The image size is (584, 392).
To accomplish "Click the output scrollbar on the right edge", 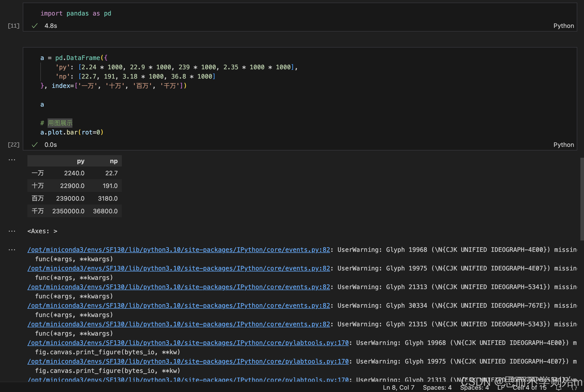I will click(582, 199).
